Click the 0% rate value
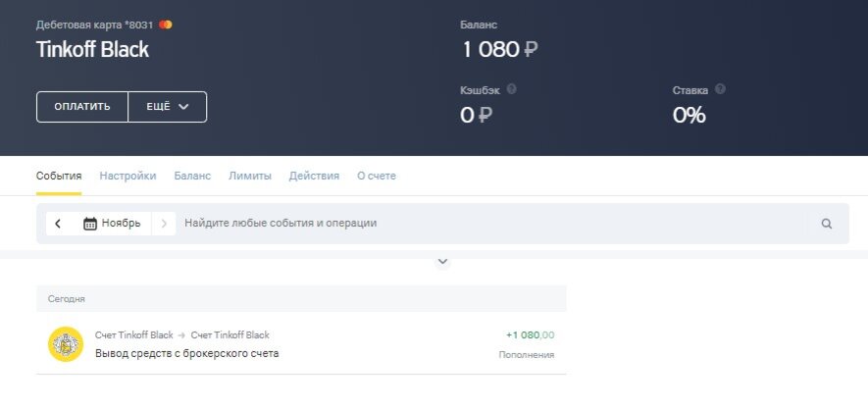Image resolution: width=868 pixels, height=409 pixels. click(x=689, y=115)
